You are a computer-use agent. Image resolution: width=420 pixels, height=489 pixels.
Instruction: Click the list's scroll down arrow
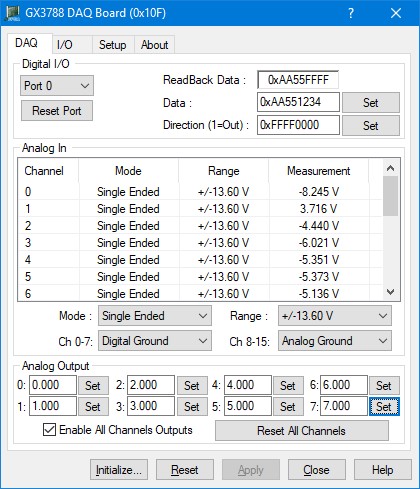tap(391, 292)
